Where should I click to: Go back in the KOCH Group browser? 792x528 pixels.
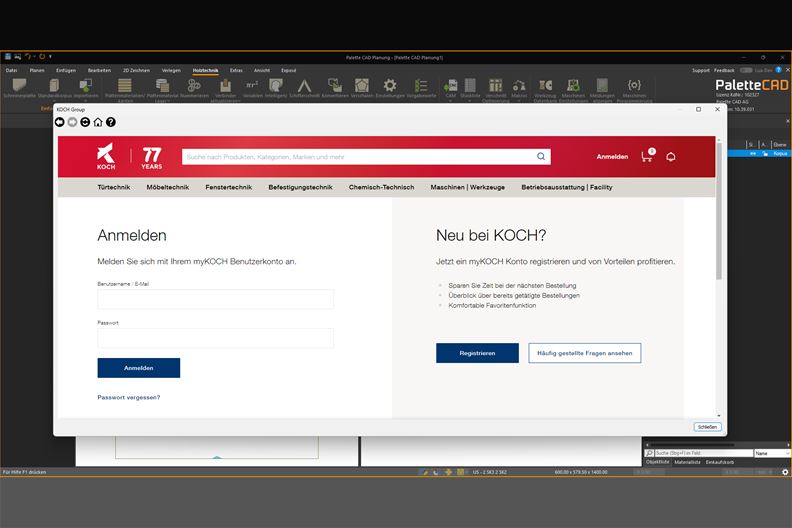pyautogui.click(x=60, y=122)
